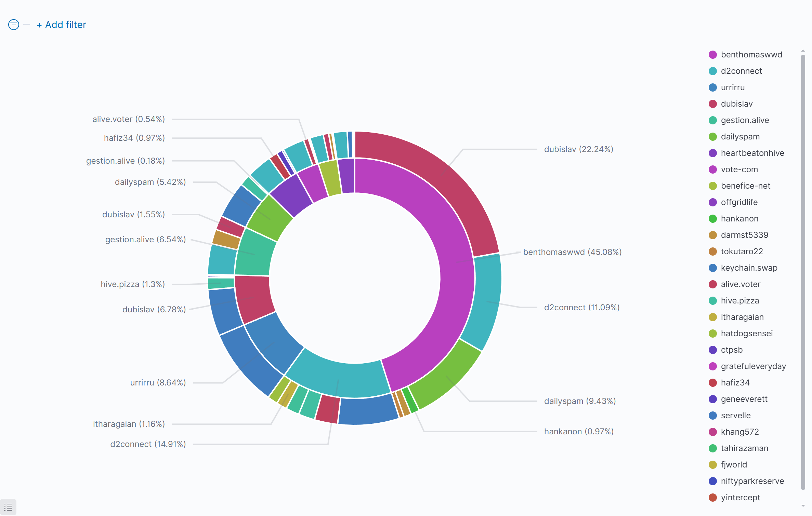
Task: Toggle the dubislav legend item
Action: [736, 104]
